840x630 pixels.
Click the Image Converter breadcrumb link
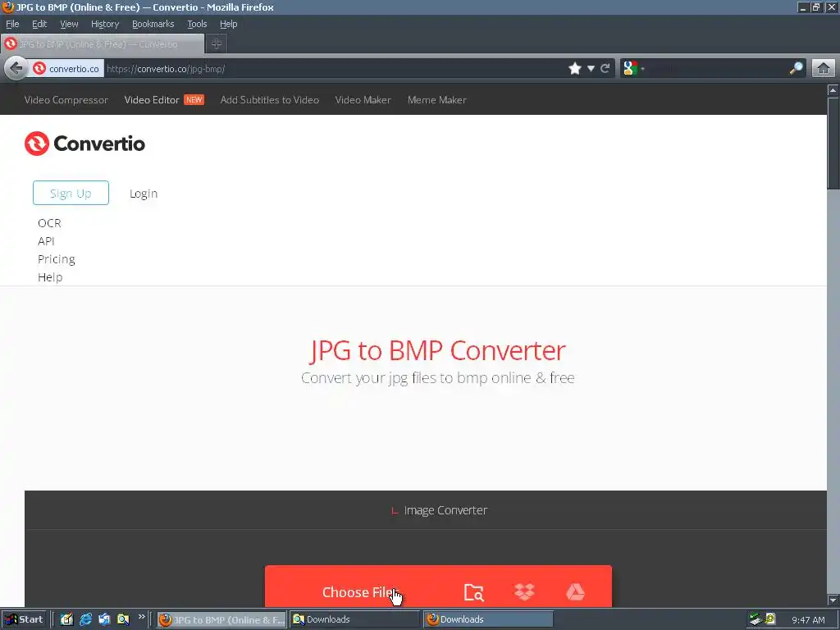(445, 510)
